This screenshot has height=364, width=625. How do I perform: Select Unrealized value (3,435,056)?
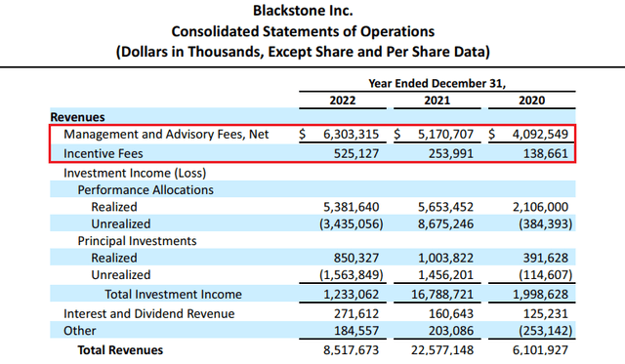pyautogui.click(x=352, y=224)
